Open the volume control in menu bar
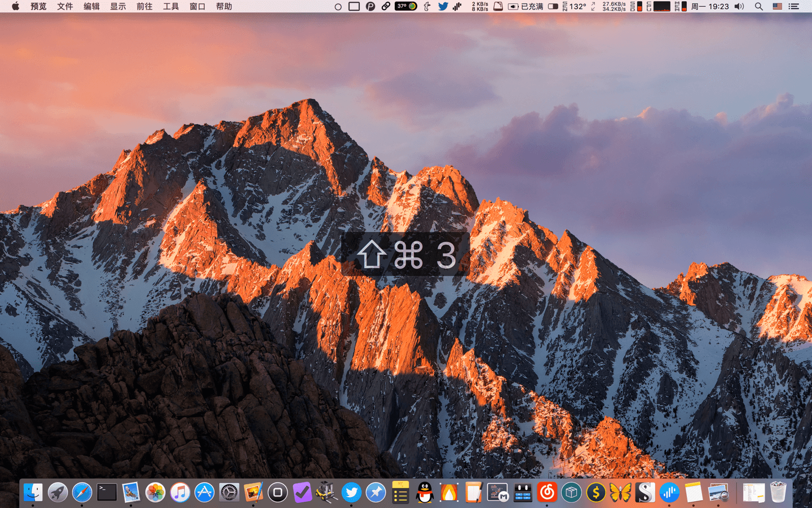Image resolution: width=812 pixels, height=508 pixels. (740, 6)
